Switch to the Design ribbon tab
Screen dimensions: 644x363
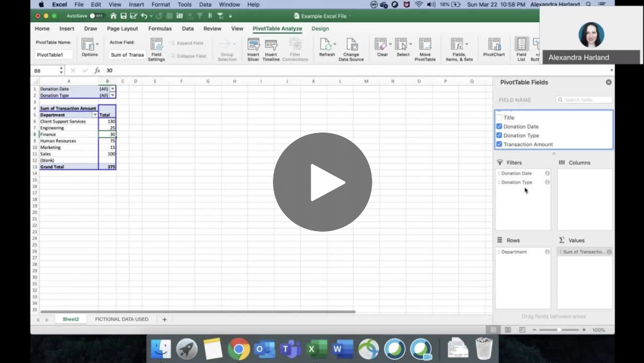[320, 28]
